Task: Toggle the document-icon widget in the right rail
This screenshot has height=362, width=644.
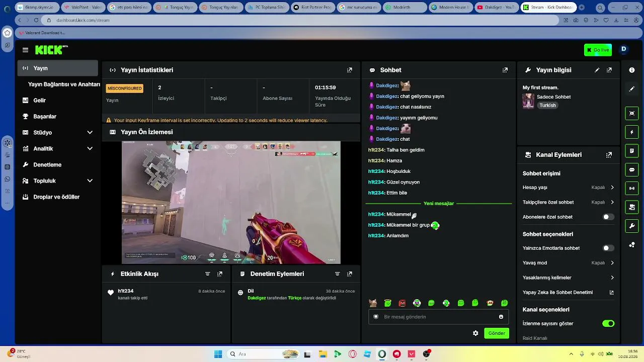Action: pyautogui.click(x=632, y=151)
